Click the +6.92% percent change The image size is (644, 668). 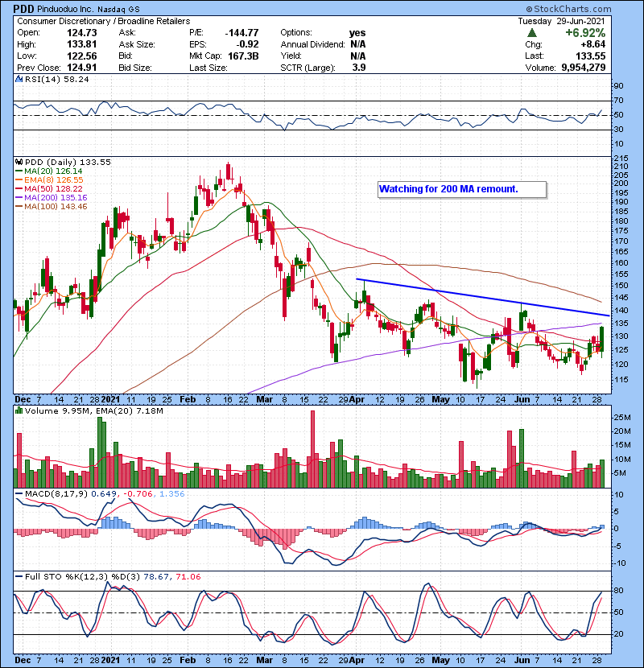pyautogui.click(x=585, y=33)
